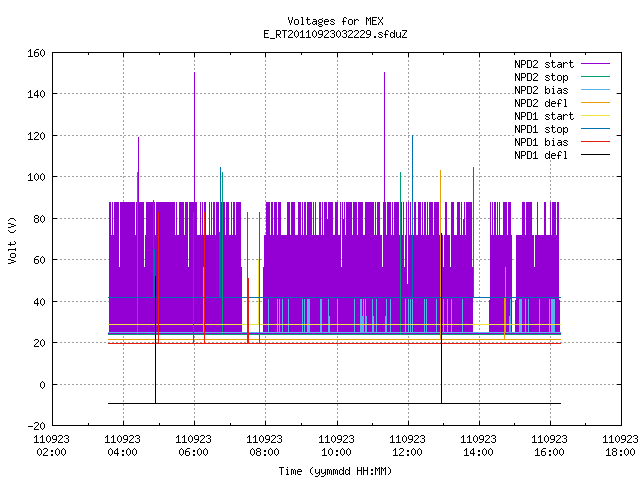Select the "NPD2 stop" legend label
Viewport: 640px width, 480px height.
pos(541,77)
